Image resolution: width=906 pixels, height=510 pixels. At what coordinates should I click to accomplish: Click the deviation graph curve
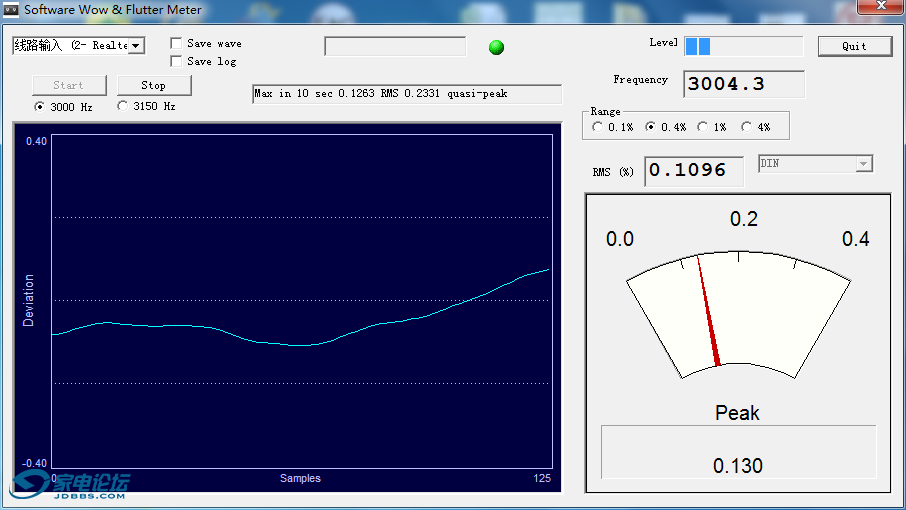tap(300, 345)
